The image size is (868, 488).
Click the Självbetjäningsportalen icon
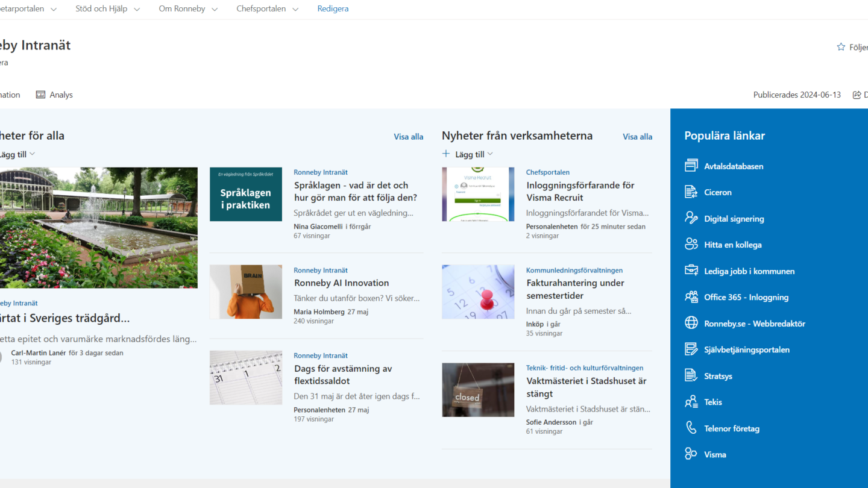(691, 349)
